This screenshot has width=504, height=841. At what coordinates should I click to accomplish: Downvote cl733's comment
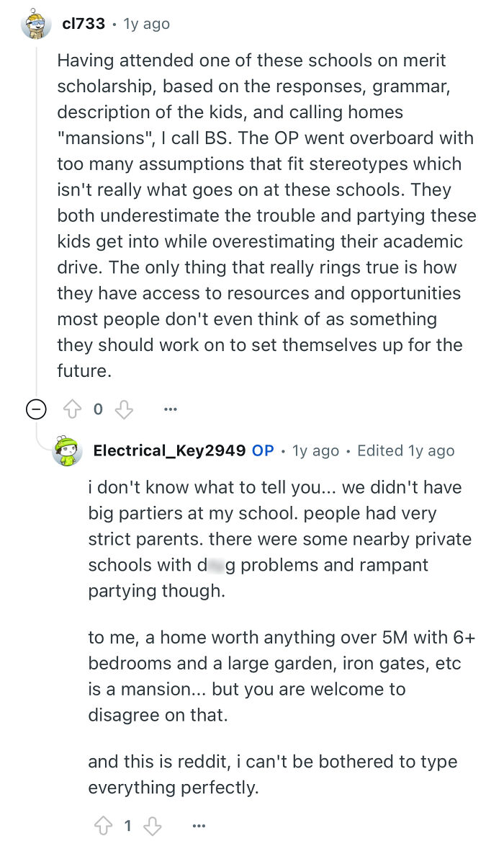click(x=123, y=409)
